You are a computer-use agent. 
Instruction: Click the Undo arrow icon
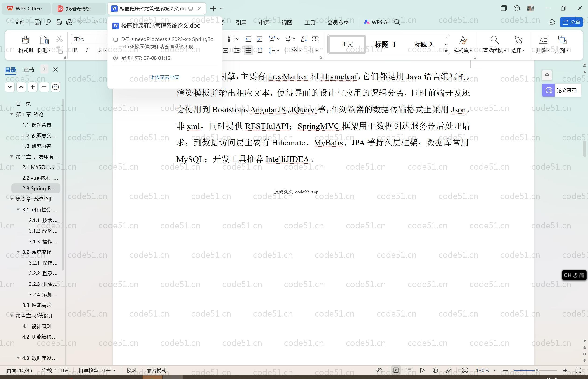[x=80, y=22]
